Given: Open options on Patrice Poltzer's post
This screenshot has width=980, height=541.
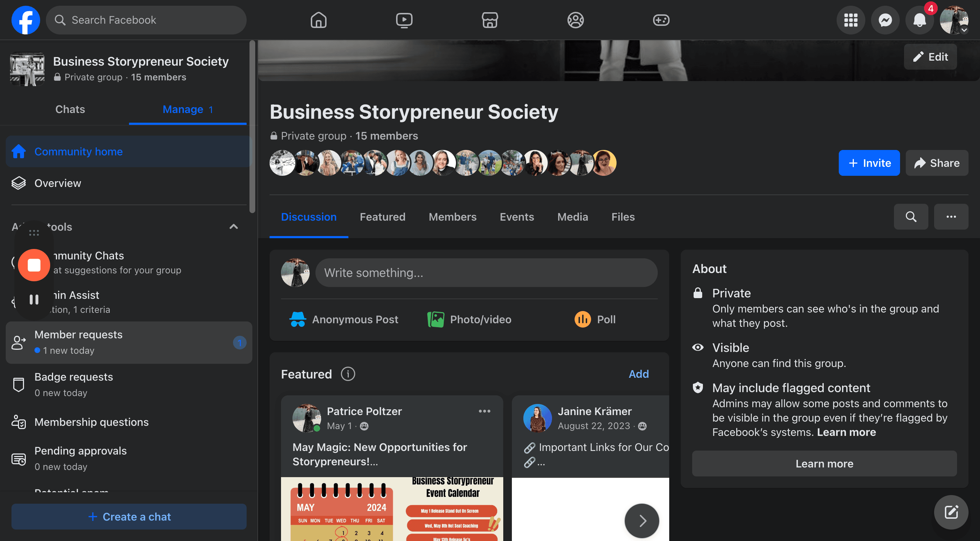Looking at the screenshot, I should (484, 411).
